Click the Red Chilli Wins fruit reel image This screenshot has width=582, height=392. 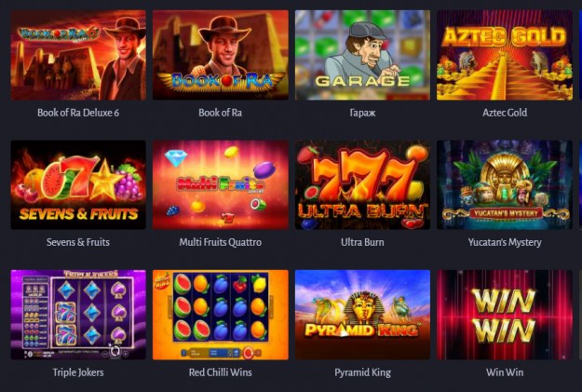tap(221, 315)
